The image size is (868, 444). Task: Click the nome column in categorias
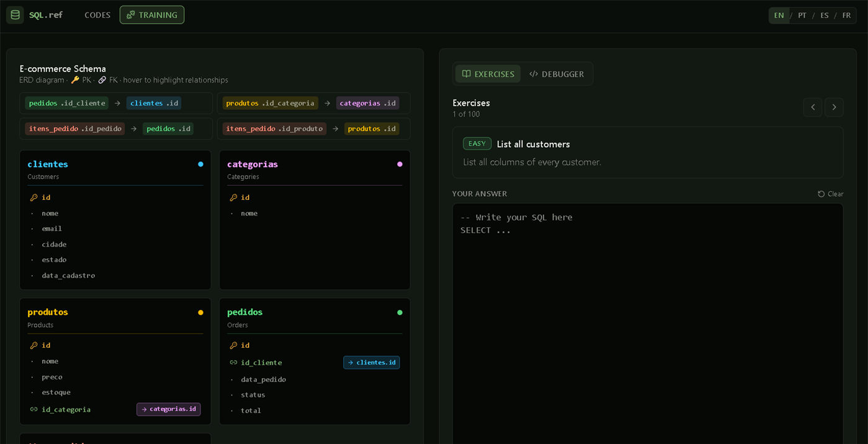[249, 214]
